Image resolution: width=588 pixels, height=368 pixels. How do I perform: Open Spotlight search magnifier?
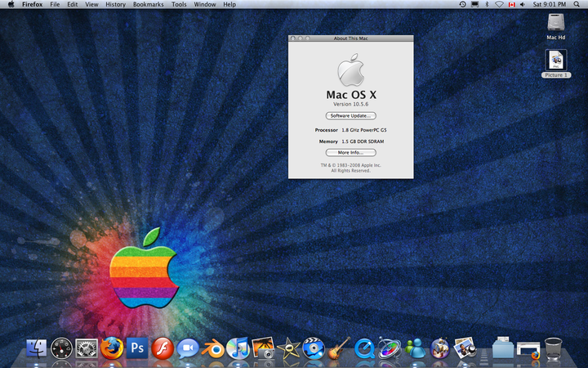click(577, 4)
